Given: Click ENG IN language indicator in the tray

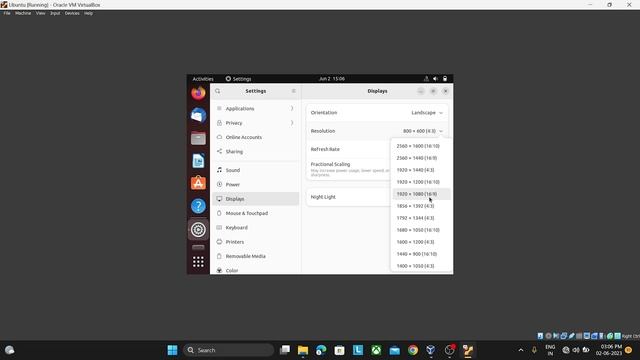Looking at the screenshot, I should (550, 350).
